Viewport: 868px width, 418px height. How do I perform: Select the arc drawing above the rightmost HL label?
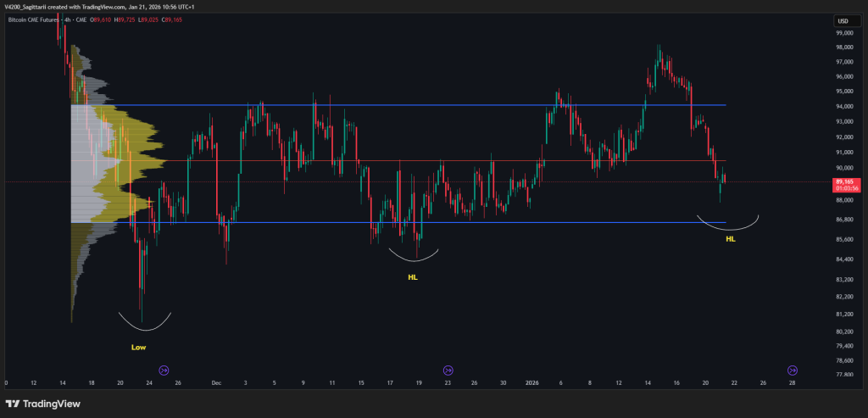727,227
